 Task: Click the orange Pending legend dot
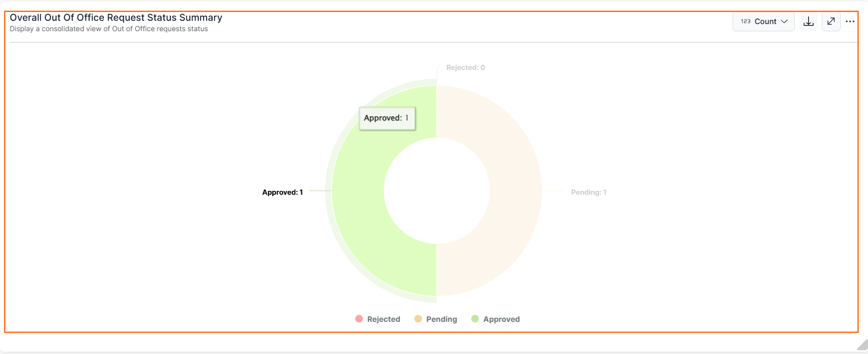[x=418, y=319]
